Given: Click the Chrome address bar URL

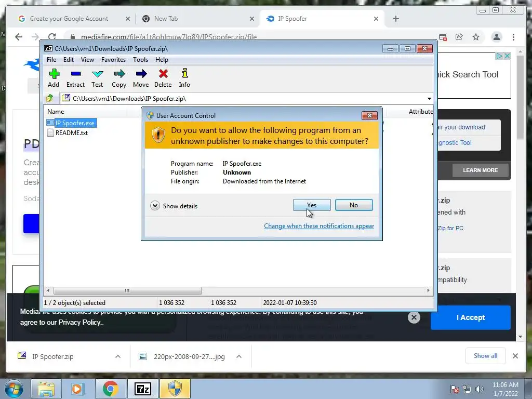Looking at the screenshot, I should (x=169, y=37).
